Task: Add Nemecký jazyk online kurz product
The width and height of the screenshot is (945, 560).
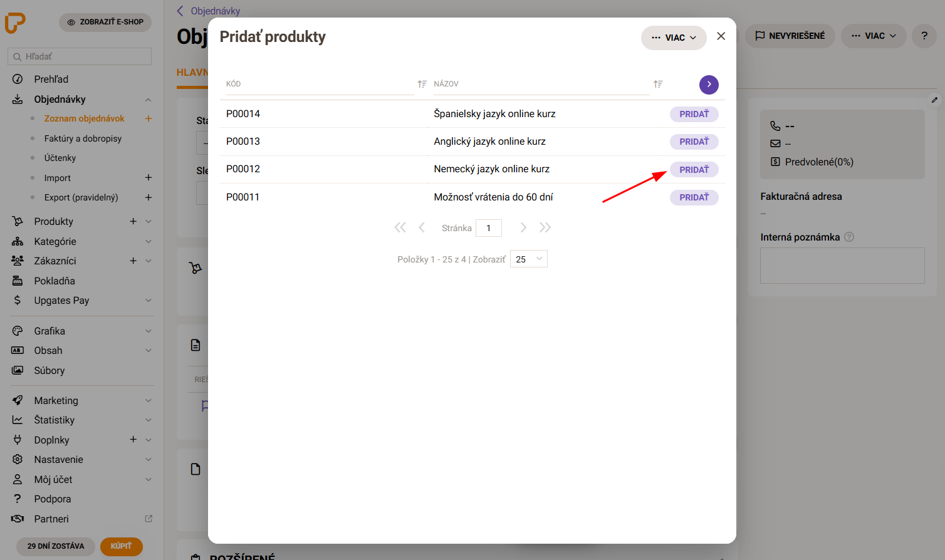Action: click(694, 169)
